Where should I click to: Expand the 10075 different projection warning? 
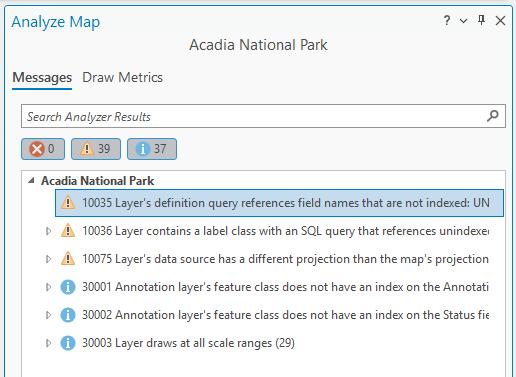48,259
